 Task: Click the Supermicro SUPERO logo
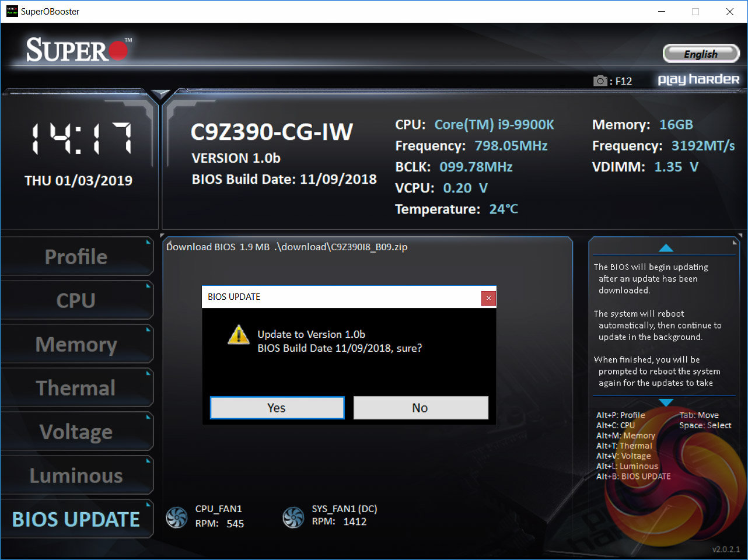coord(79,50)
